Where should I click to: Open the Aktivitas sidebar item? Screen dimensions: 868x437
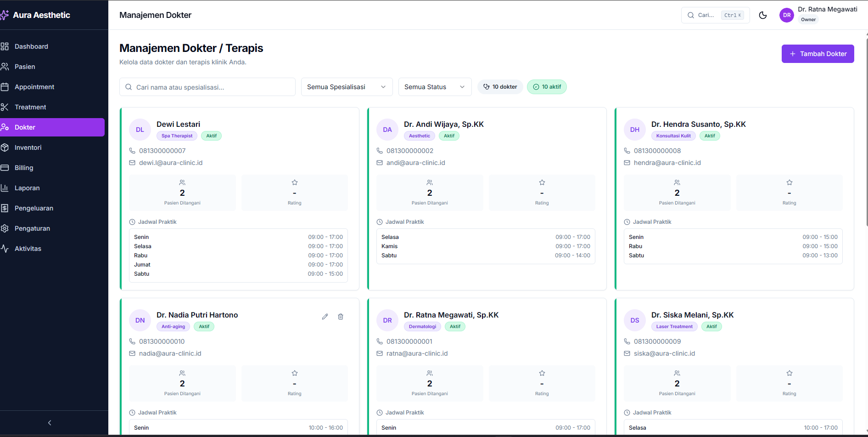point(28,249)
